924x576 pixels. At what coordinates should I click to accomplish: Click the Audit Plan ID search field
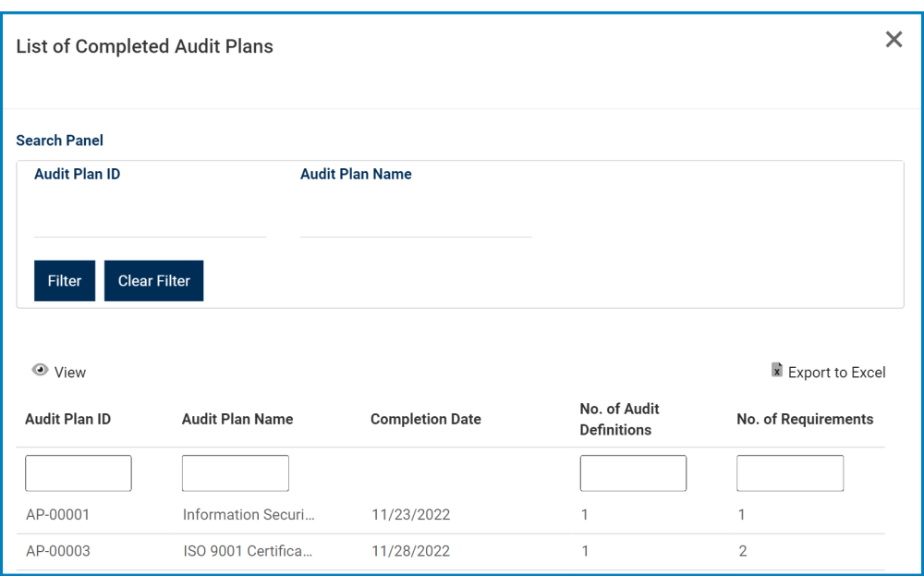click(148, 225)
